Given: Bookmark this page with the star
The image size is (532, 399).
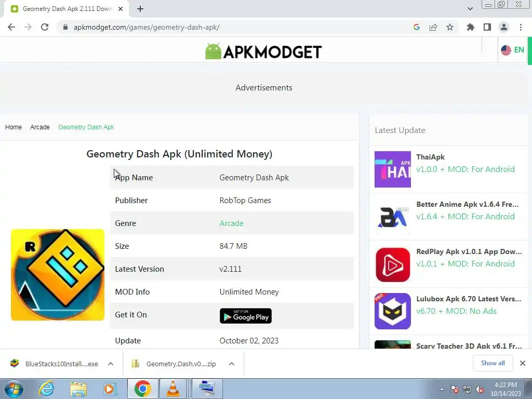Looking at the screenshot, I should (450, 27).
